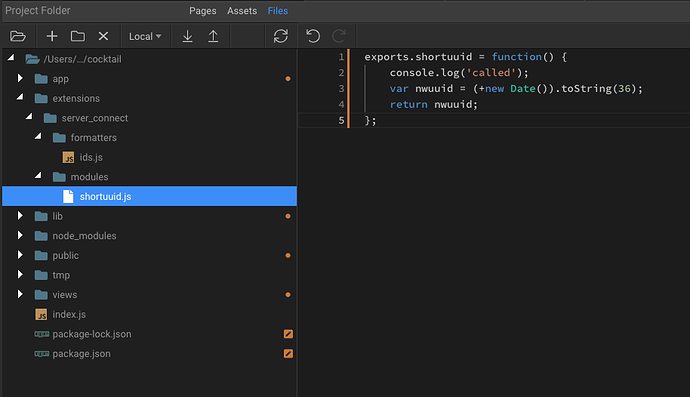690x397 pixels.
Task: Collapse the formatters folder arrow
Action: 38,136
